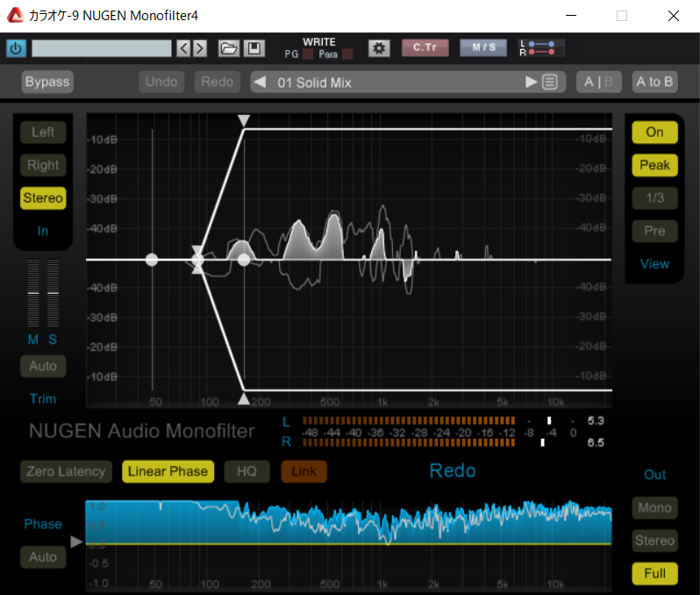Viewport: 700px width, 595px height.
Task: Click the empty host preset name field
Action: [x=101, y=48]
